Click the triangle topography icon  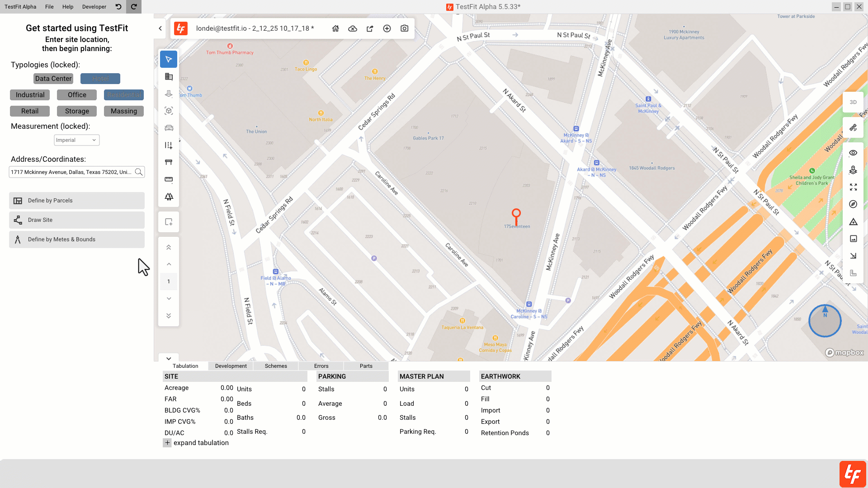pos(853,221)
